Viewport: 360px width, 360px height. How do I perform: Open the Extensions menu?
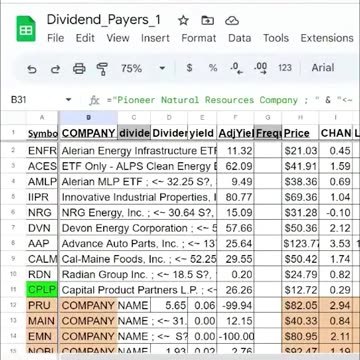[327, 38]
